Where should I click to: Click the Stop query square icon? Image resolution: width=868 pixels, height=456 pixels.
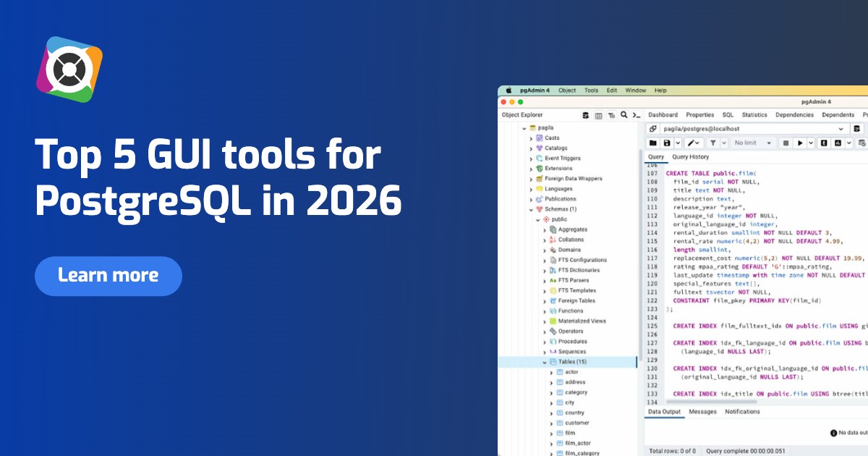[x=786, y=143]
